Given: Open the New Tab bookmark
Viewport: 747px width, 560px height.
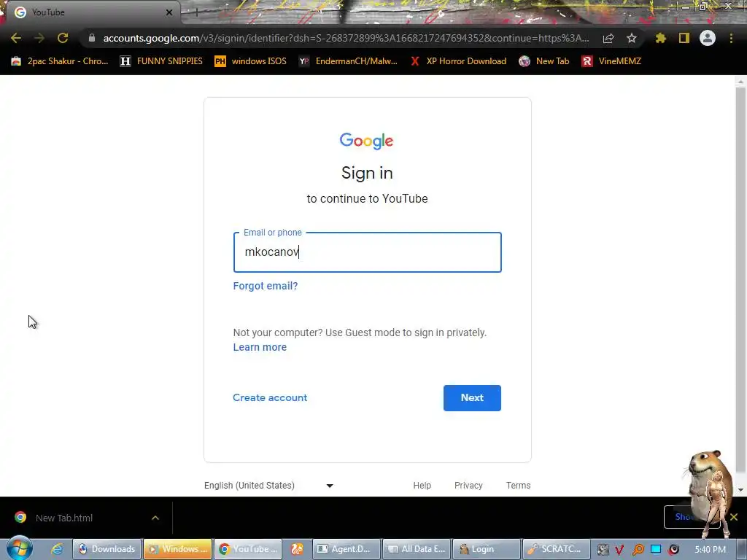Looking at the screenshot, I should tap(544, 61).
